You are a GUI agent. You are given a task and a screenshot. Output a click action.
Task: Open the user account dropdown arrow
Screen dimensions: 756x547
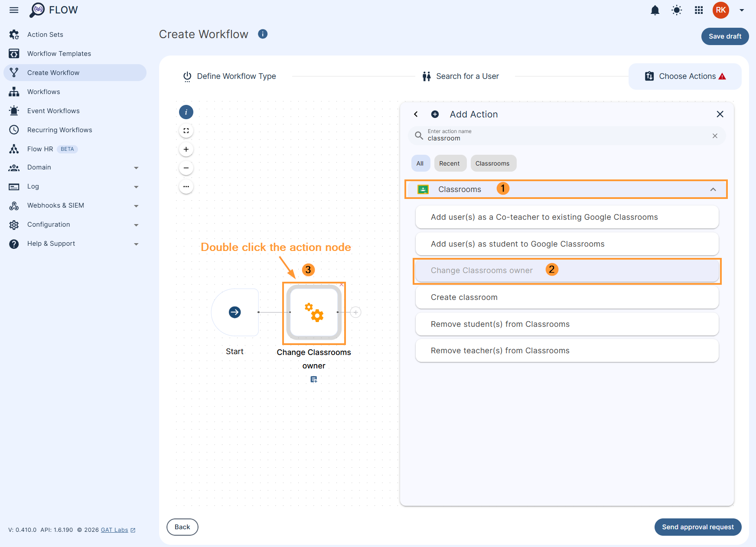pyautogui.click(x=742, y=10)
